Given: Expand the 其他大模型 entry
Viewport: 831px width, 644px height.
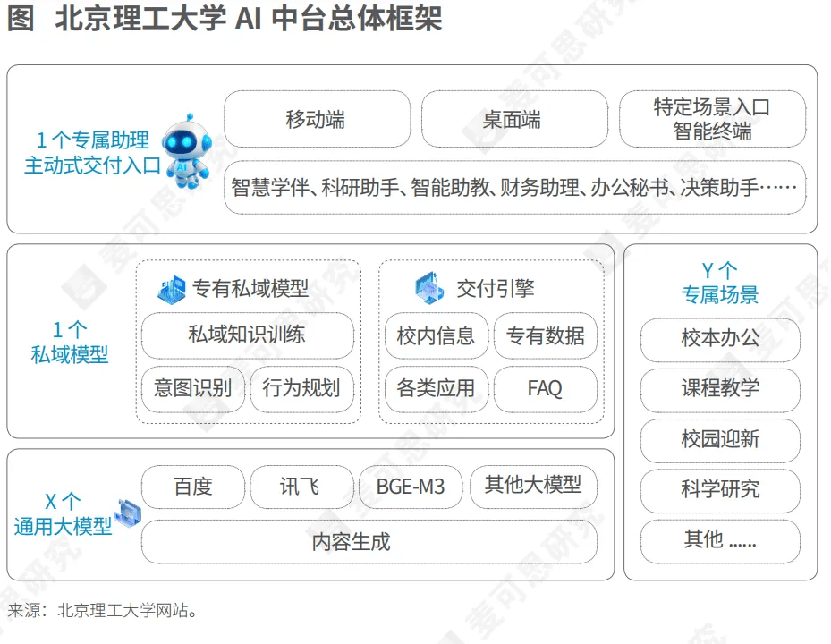Looking at the screenshot, I should 533,487.
